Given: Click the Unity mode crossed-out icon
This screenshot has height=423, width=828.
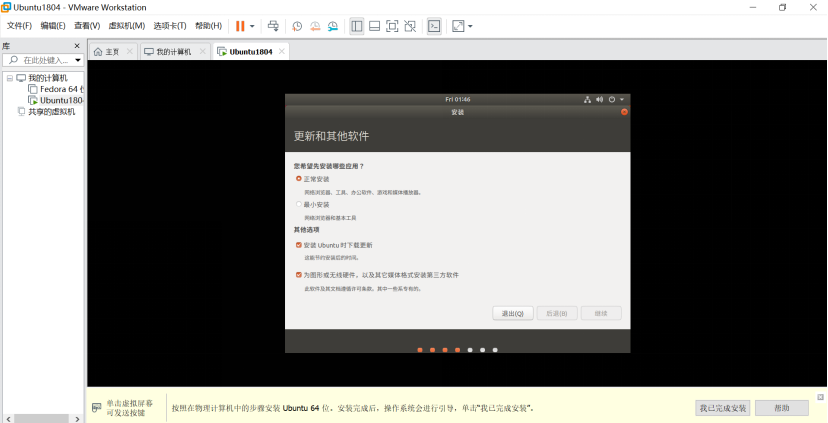Looking at the screenshot, I should (410, 26).
